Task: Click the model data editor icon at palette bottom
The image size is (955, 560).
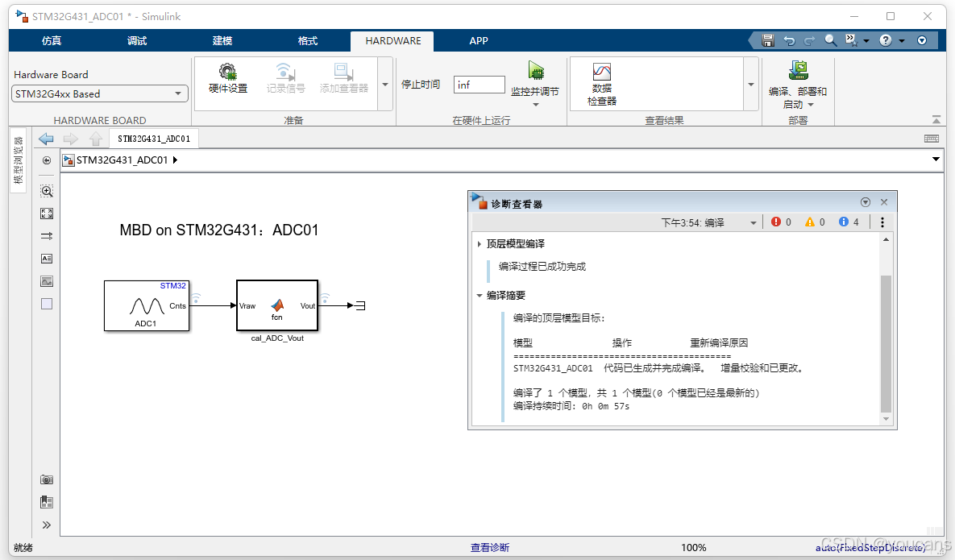Action: 47,502
